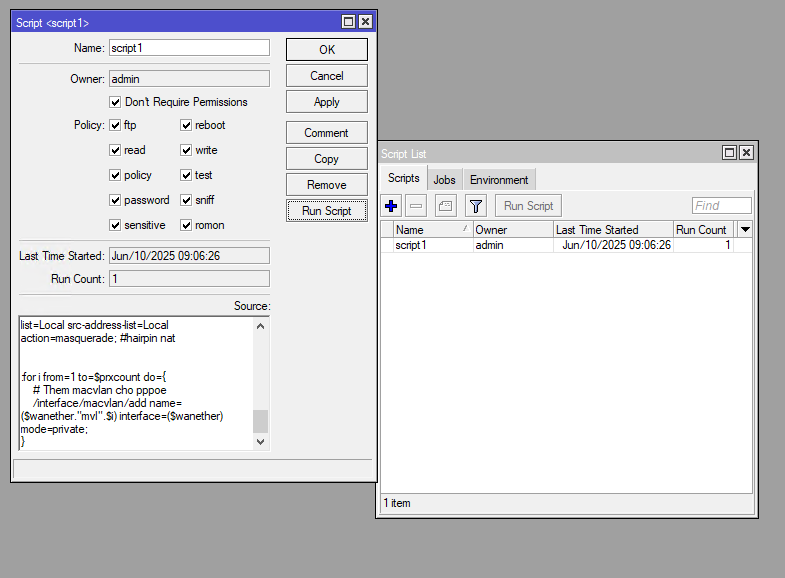The width and height of the screenshot is (785, 578).
Task: Switch to the Environment tab
Action: pos(499,180)
